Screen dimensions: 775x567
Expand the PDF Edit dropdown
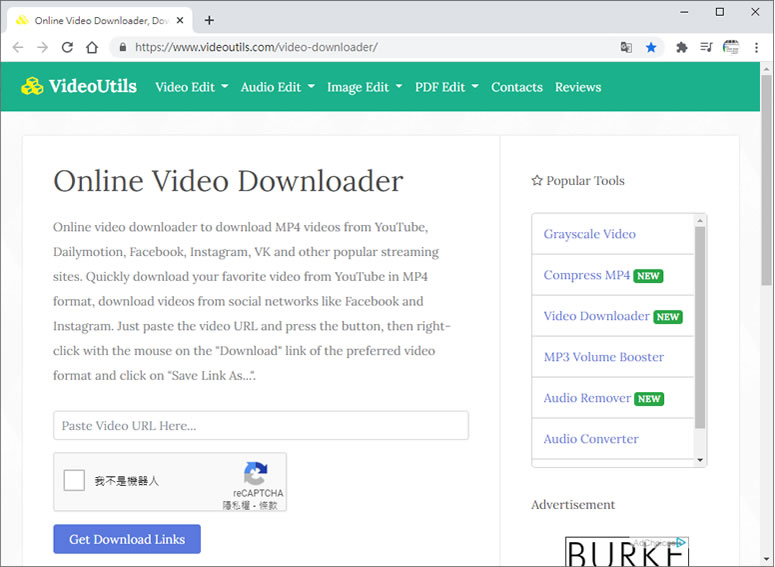[x=447, y=87]
